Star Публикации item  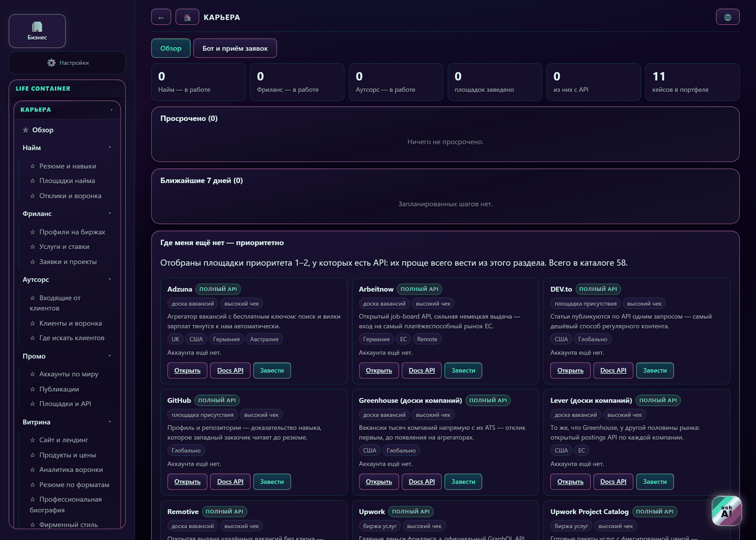point(33,389)
